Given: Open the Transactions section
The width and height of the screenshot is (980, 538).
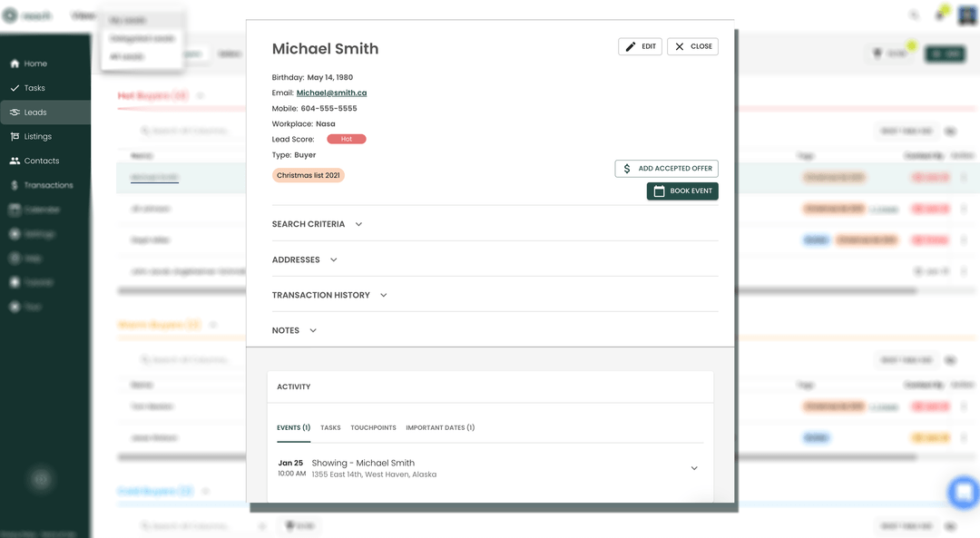Looking at the screenshot, I should (42, 184).
